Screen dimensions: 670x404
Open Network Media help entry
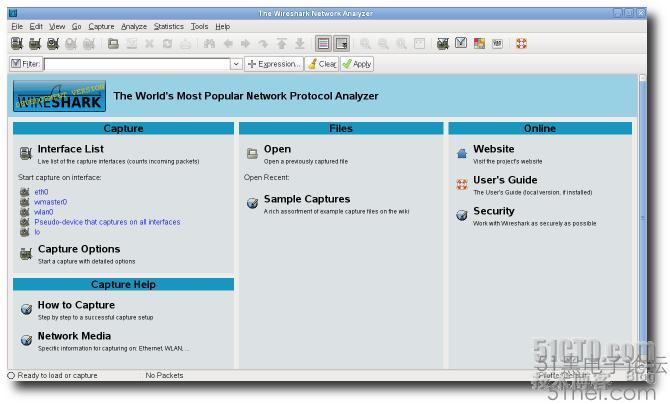[x=74, y=336]
